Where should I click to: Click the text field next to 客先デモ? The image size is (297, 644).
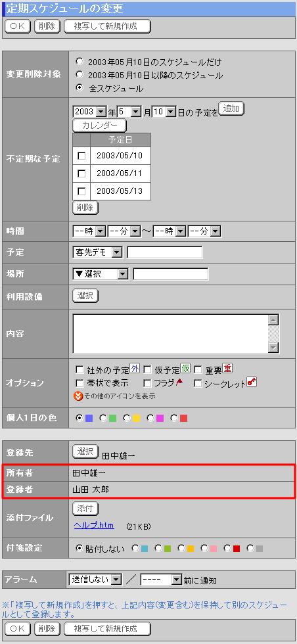(165, 252)
